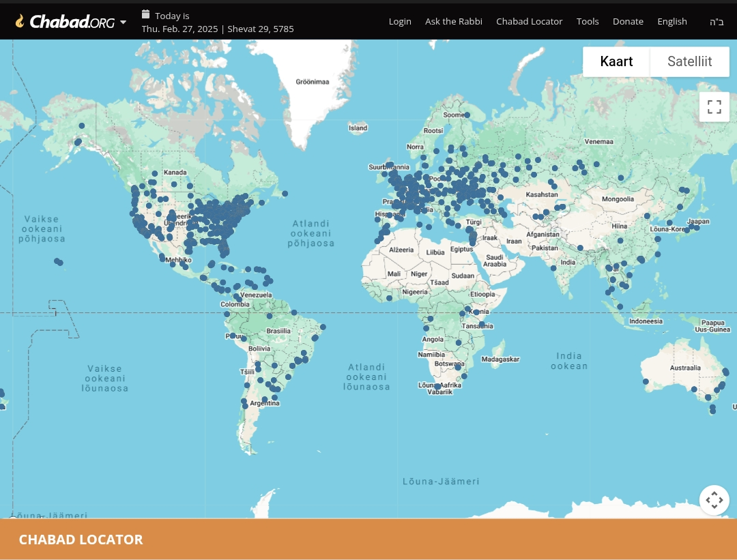Open the Ask the Rabbi menu
This screenshot has width=737, height=560.
453,21
